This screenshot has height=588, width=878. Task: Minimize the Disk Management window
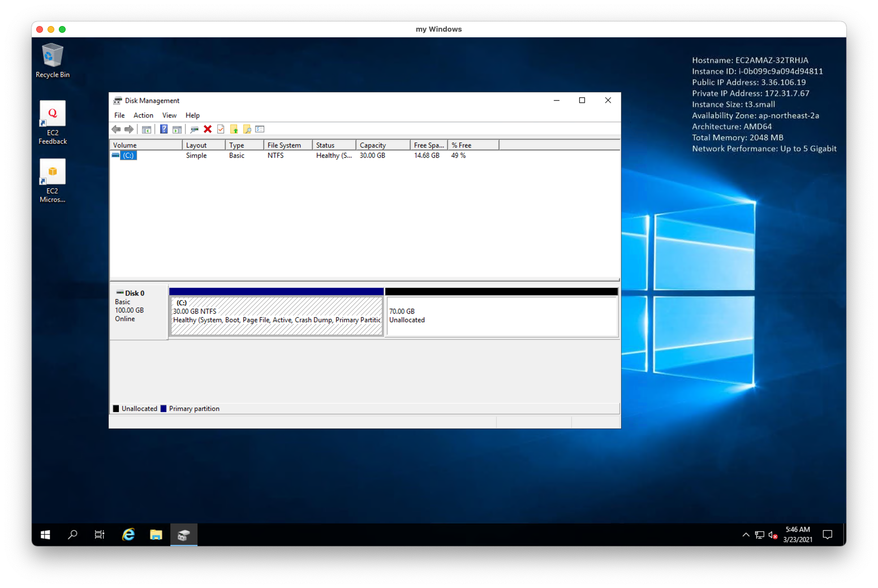point(556,101)
